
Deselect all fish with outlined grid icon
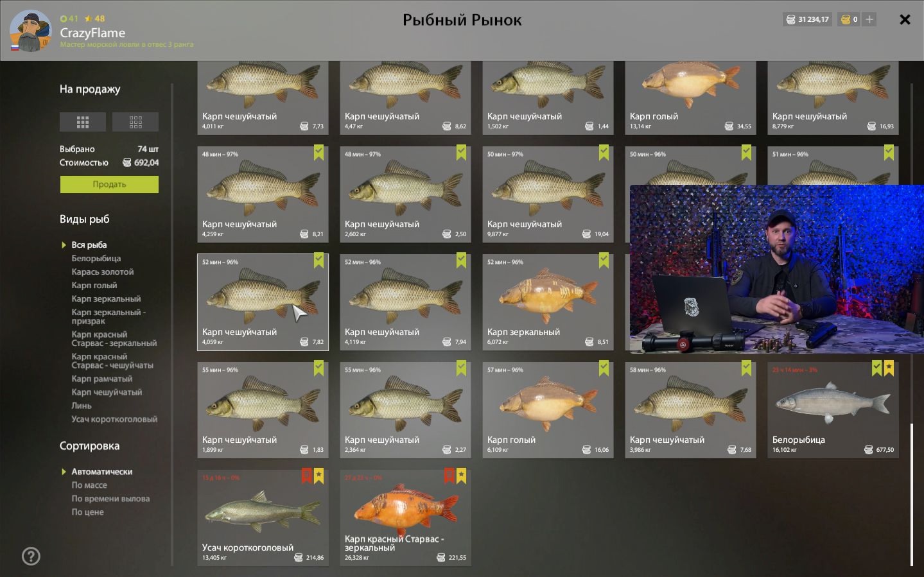click(x=135, y=122)
